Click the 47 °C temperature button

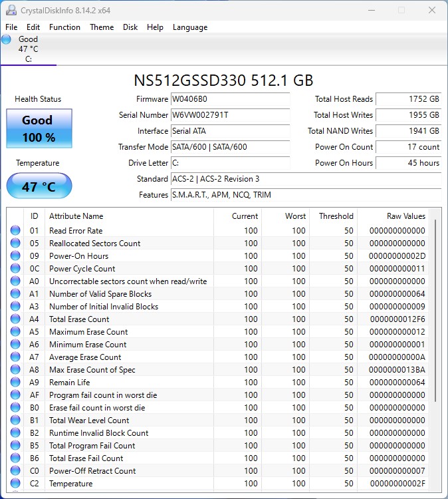point(39,186)
